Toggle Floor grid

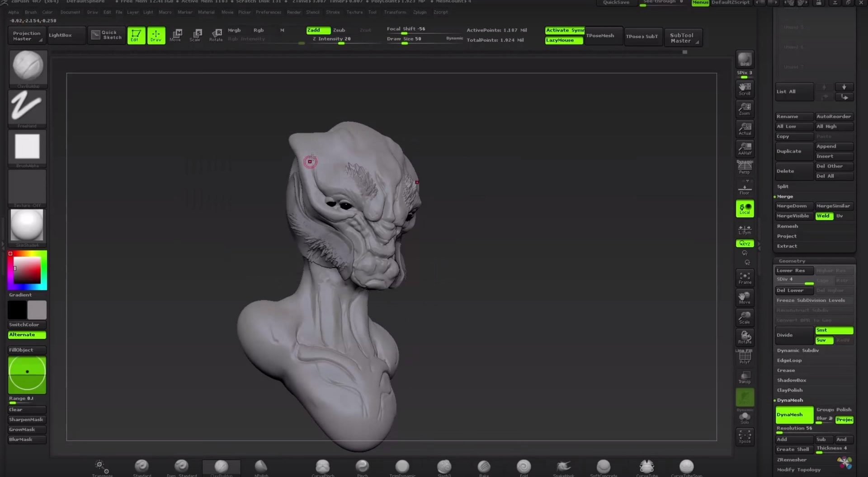(745, 188)
